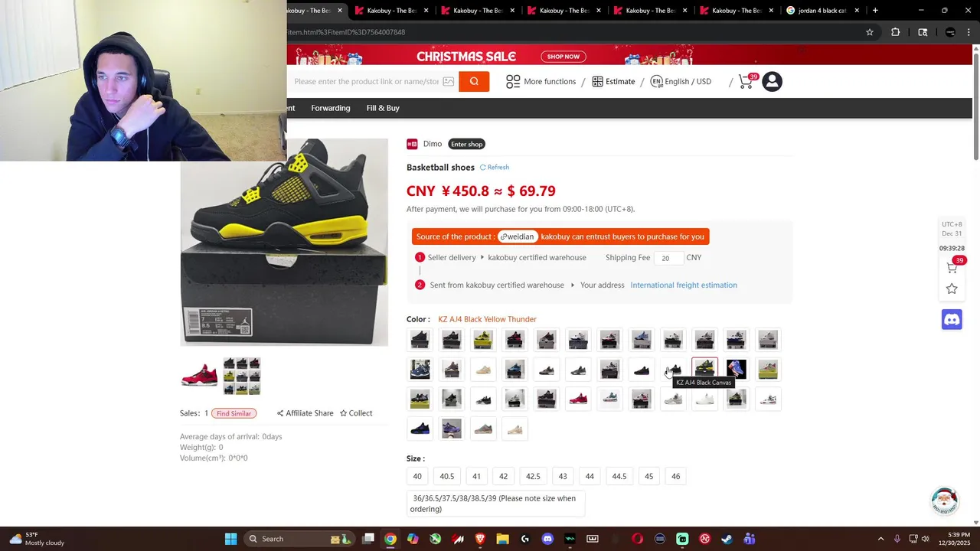Open the Forwarding menu item
The image size is (980, 551).
coord(331,108)
